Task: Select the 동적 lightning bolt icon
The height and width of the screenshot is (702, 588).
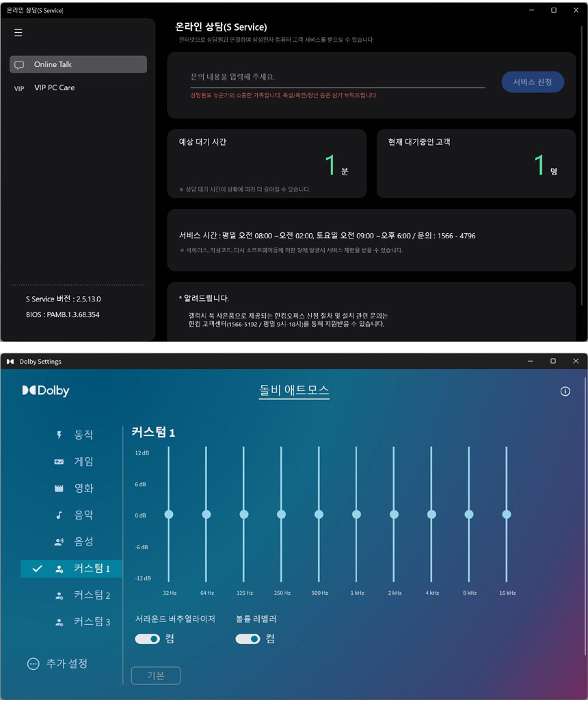Action: 59,435
